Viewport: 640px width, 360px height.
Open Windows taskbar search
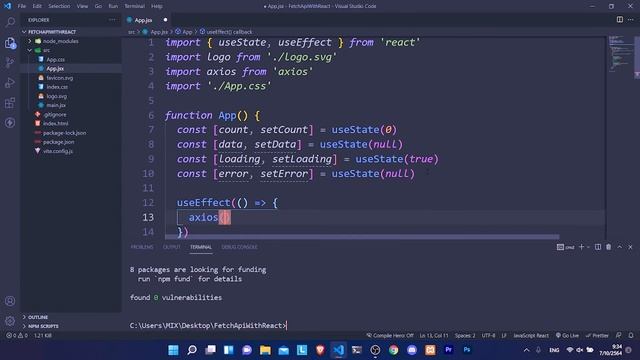coord(192,350)
